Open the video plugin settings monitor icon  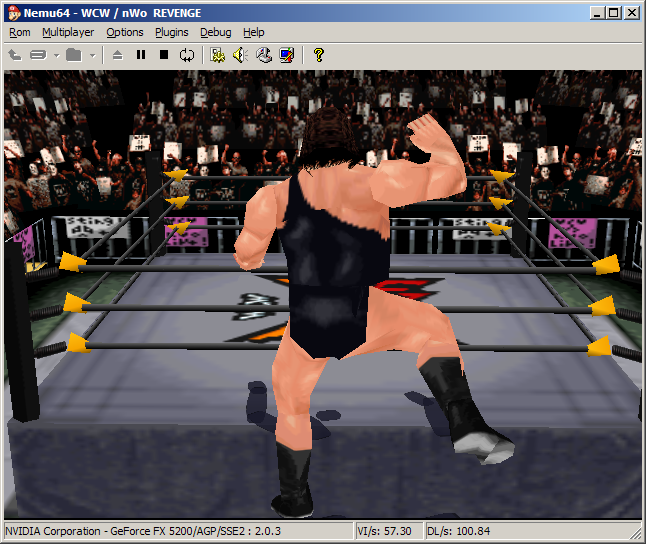[x=287, y=55]
